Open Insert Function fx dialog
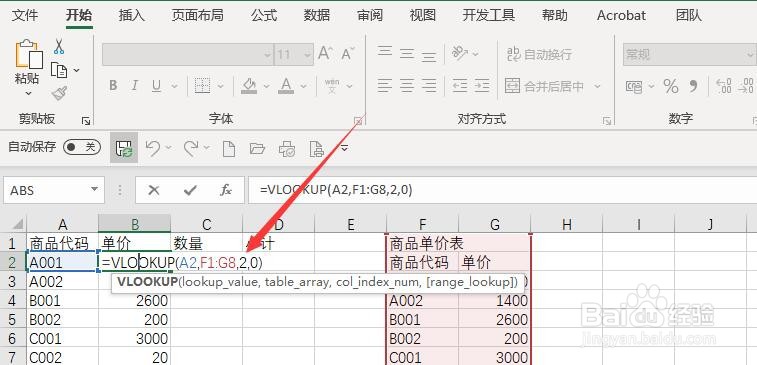Image resolution: width=757 pixels, height=365 pixels. [225, 190]
